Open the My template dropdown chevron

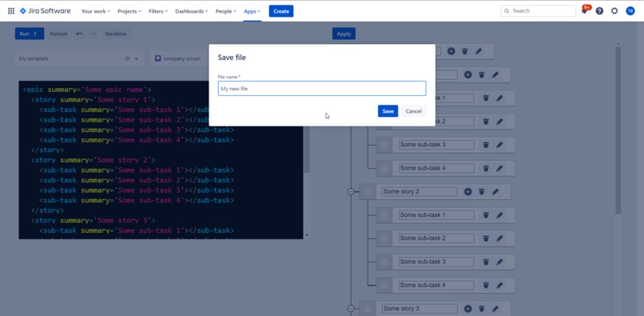(137, 59)
